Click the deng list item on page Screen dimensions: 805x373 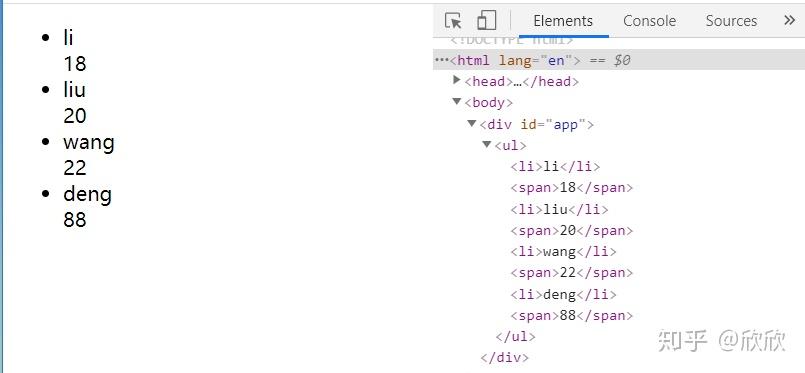[x=87, y=195]
